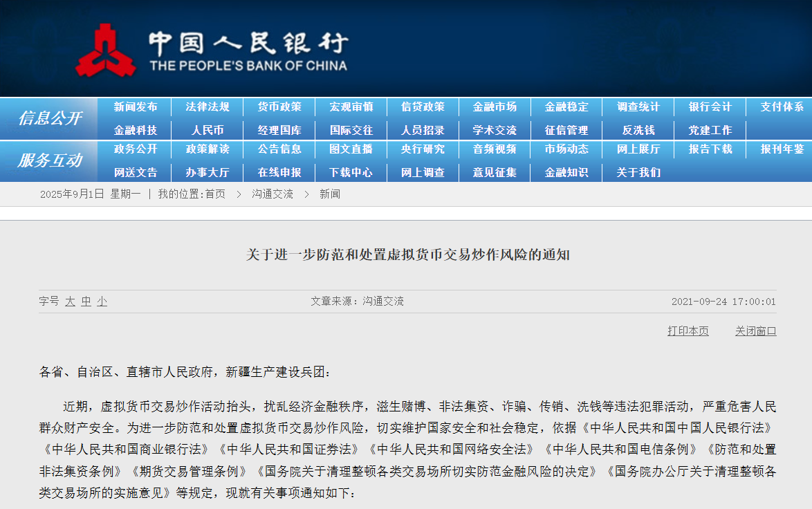Screen dimensions: 812x509
Task: Set font size to 中
Action: pos(86,302)
